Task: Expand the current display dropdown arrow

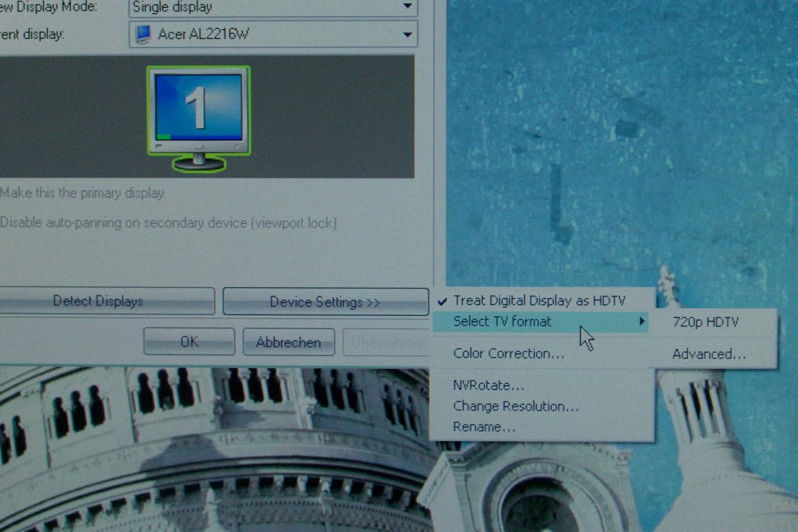Action: pos(407,34)
